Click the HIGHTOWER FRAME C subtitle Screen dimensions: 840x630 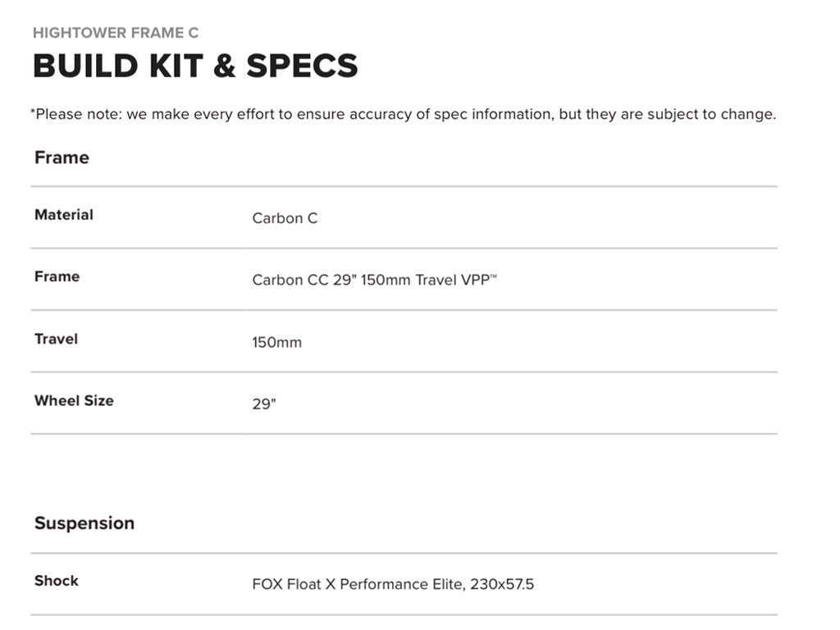[116, 33]
